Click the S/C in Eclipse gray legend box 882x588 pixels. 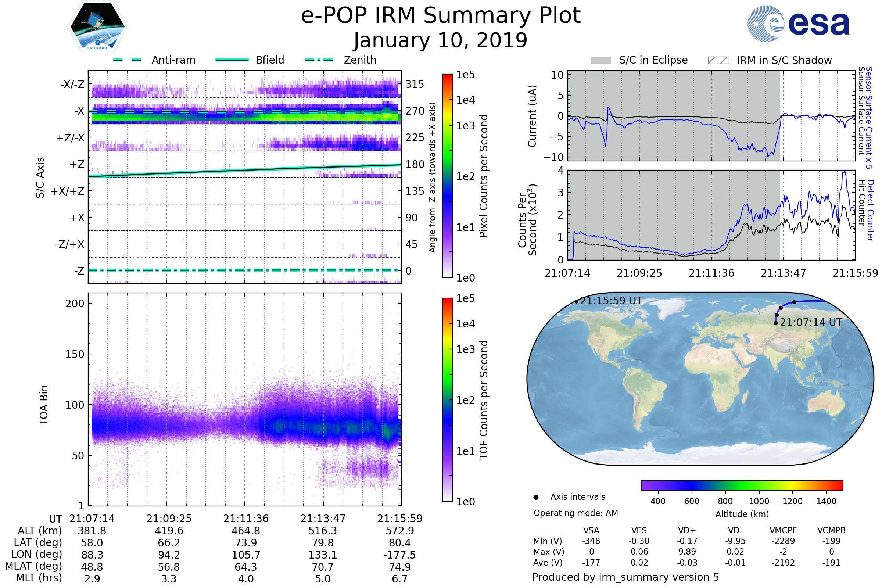[x=601, y=60]
